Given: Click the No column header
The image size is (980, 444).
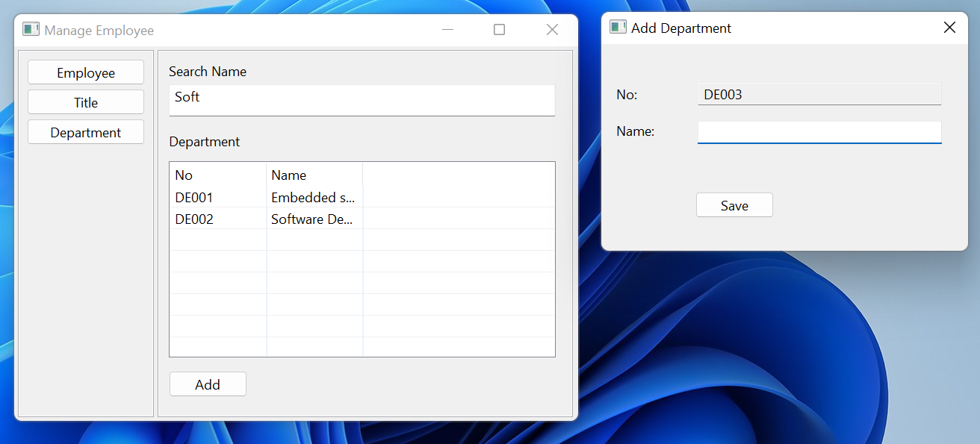Looking at the screenshot, I should coord(218,175).
